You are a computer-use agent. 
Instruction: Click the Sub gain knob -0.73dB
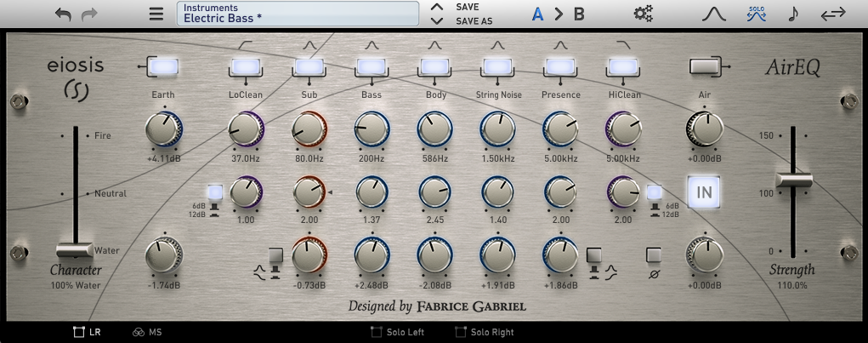(309, 254)
